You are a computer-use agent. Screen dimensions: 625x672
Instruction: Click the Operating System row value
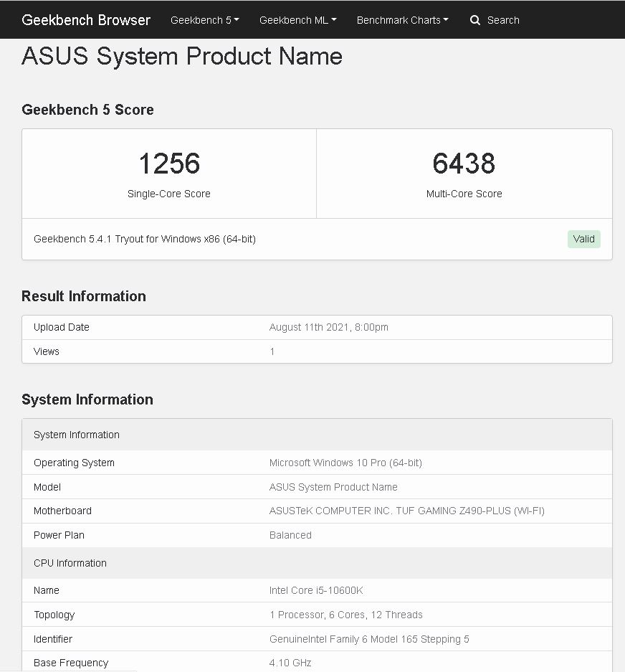[x=345, y=463]
